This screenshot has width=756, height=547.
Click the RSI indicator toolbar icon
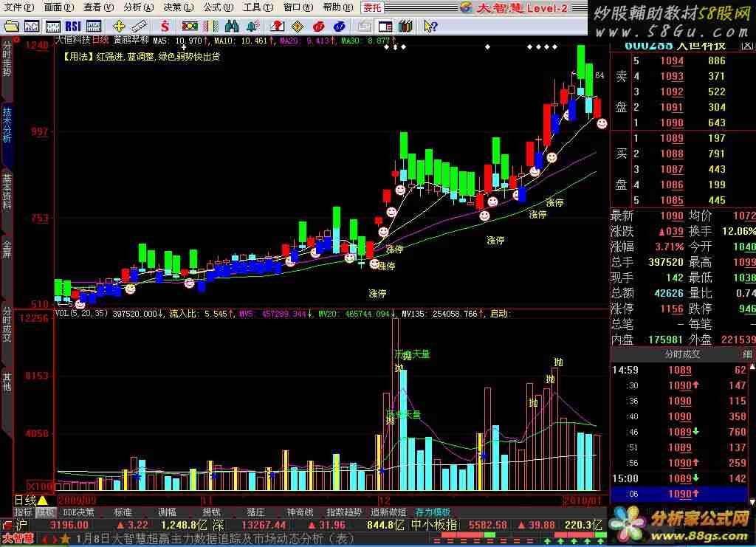[x=72, y=26]
